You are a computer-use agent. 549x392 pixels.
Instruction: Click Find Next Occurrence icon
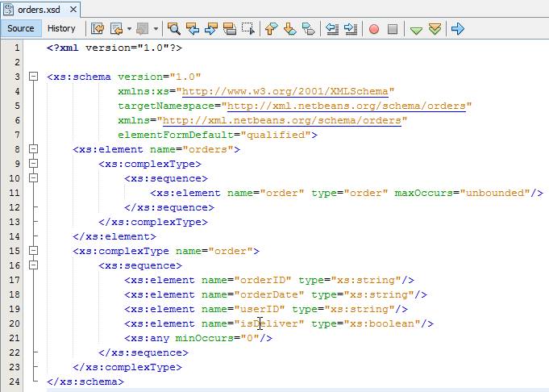[x=210, y=29]
